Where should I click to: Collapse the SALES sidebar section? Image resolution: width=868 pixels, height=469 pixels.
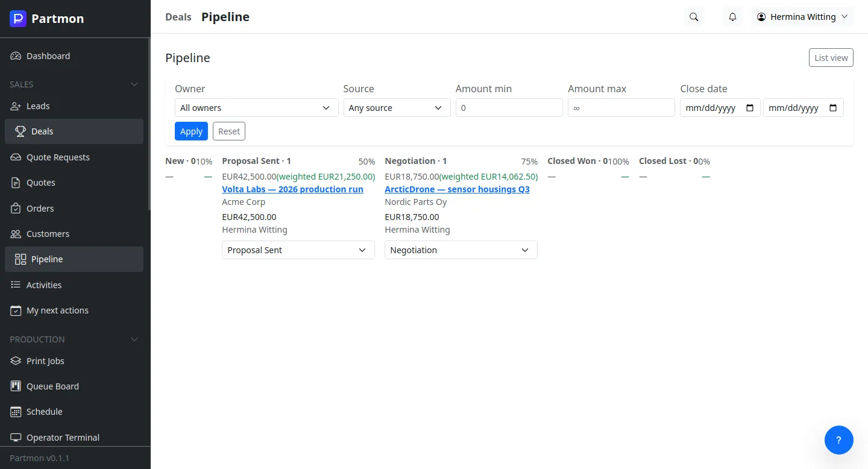(x=75, y=84)
